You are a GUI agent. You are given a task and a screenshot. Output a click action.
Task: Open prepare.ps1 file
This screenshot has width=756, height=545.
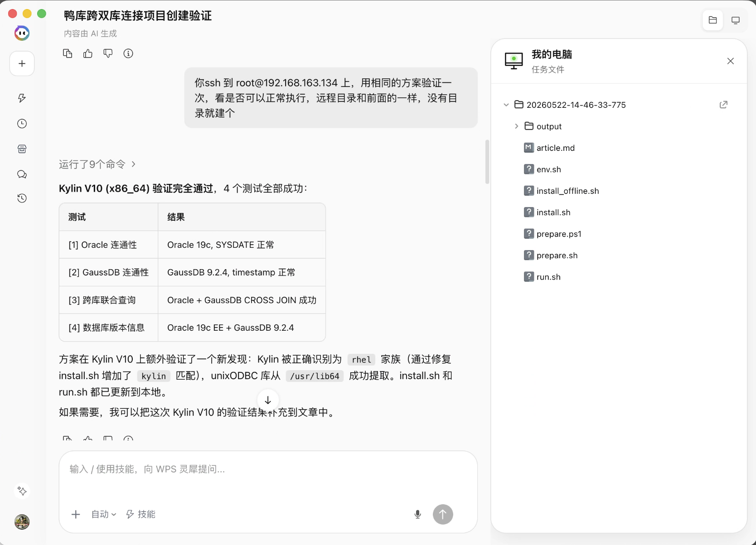[552, 234]
